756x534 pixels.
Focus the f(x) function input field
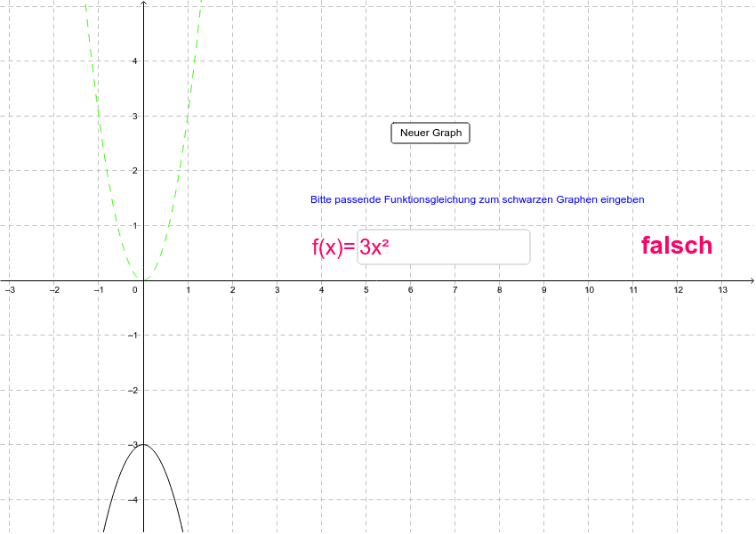click(444, 247)
